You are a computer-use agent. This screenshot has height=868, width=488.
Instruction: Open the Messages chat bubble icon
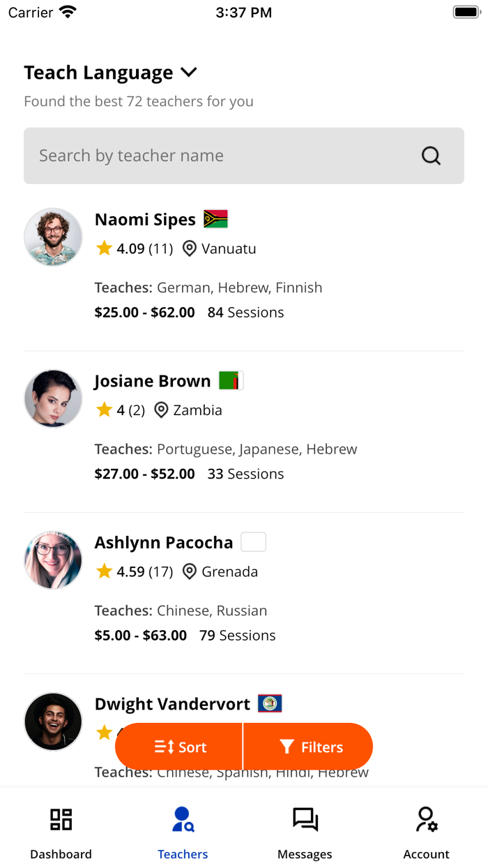click(x=305, y=819)
